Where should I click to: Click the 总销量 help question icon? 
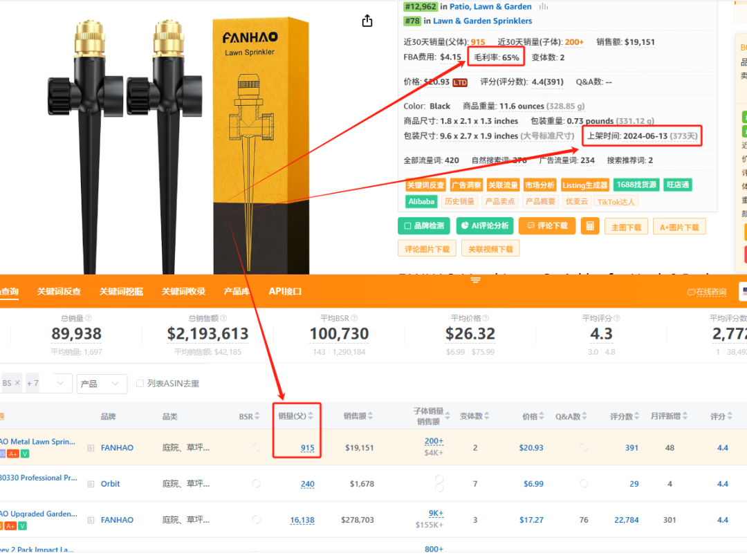88,318
